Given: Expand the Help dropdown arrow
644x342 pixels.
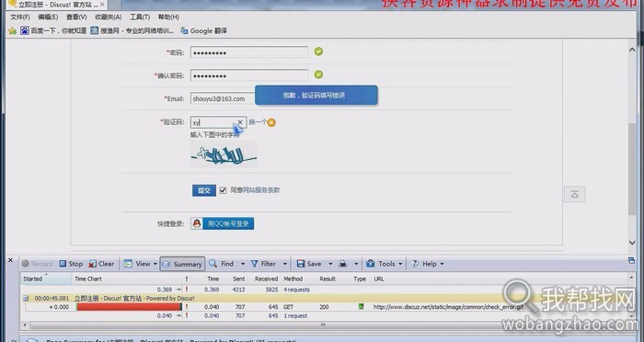Looking at the screenshot, I should 442,264.
